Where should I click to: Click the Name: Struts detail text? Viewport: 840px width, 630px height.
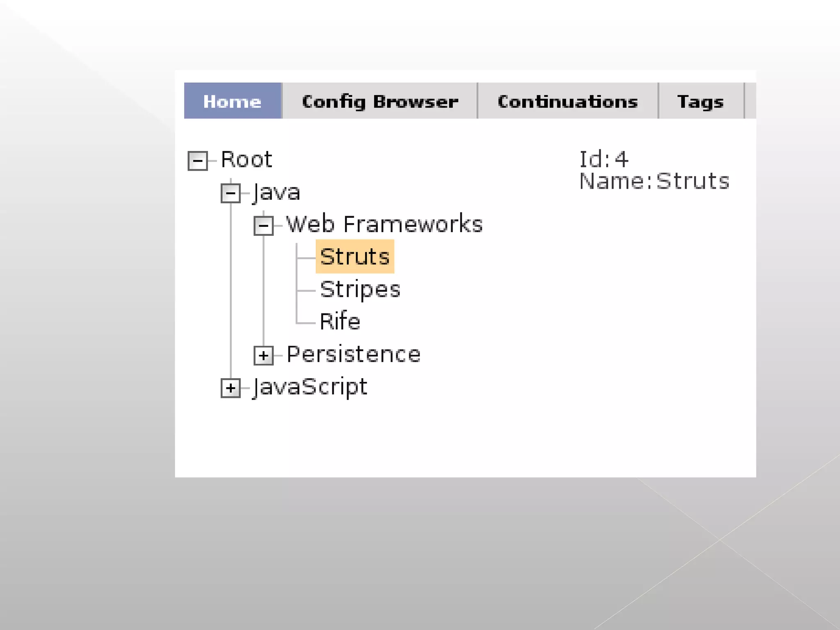pyautogui.click(x=654, y=181)
